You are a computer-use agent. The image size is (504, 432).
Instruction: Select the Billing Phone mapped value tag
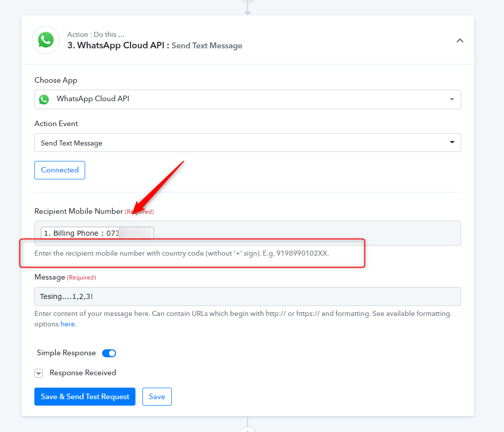[97, 233]
